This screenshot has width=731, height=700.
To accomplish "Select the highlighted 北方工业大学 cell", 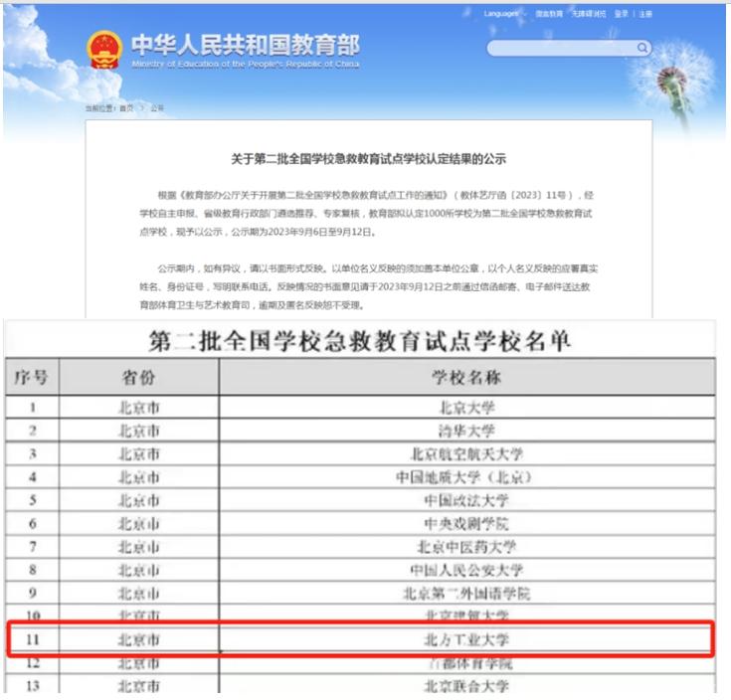I will point(466,638).
